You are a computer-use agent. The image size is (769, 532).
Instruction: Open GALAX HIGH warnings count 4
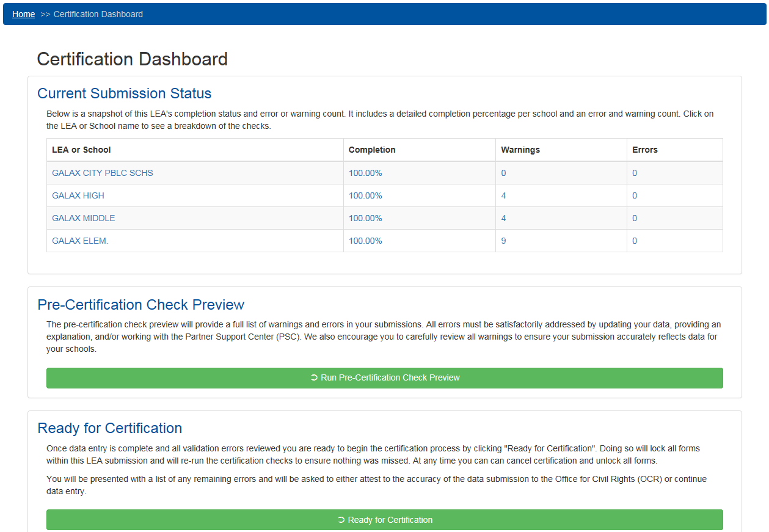pos(503,195)
